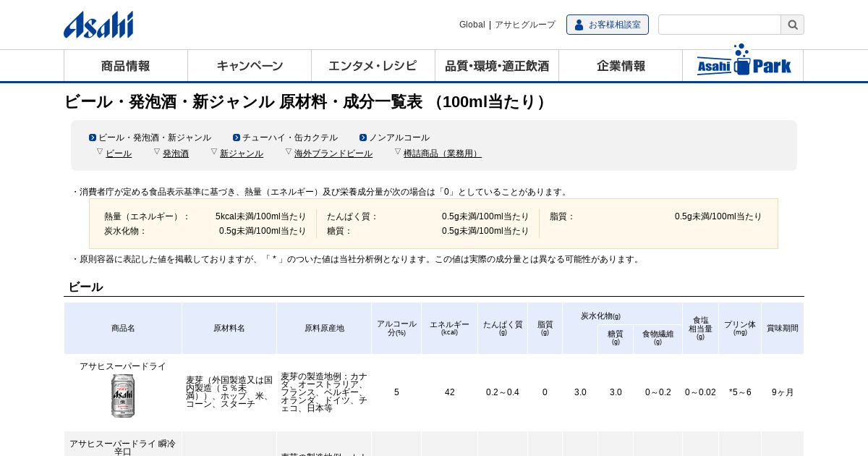Open the 商品情報 menu
The width and height of the screenshot is (868, 456).
point(126,66)
